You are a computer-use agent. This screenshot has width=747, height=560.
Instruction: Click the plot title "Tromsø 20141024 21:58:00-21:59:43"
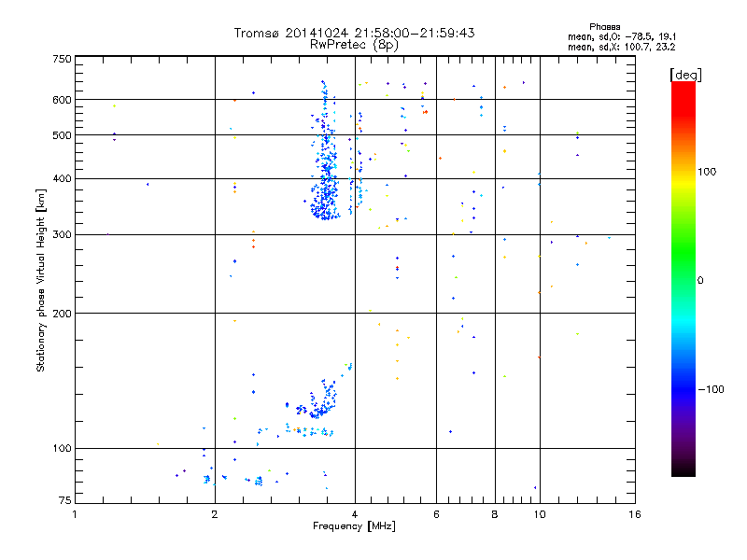(x=354, y=33)
